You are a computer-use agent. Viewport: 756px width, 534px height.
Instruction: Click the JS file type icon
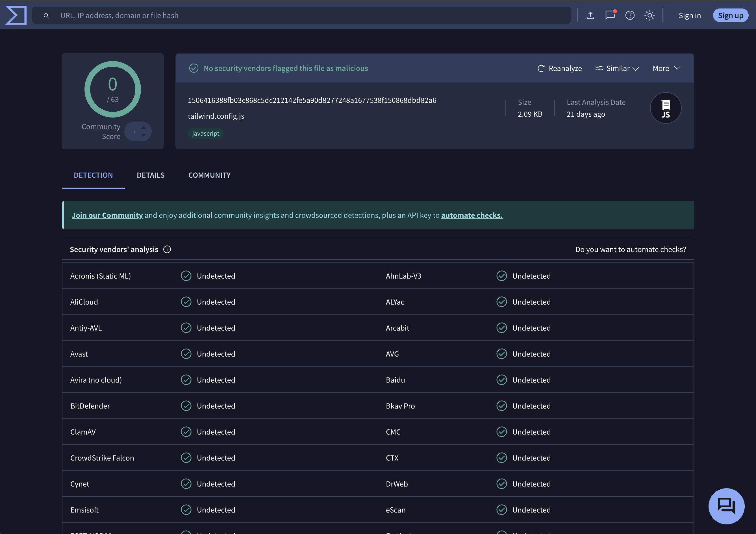point(665,108)
